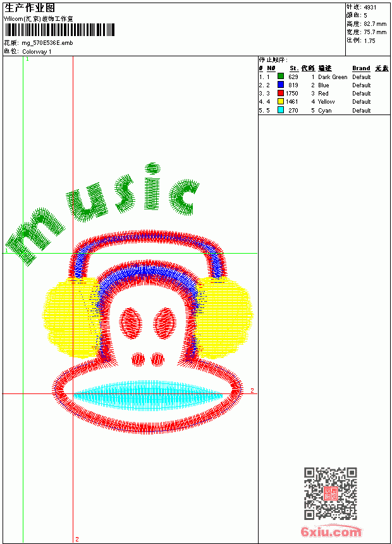The image size is (392, 544).
Task: Open the 6xiu.com watermark link
Action: click(331, 531)
